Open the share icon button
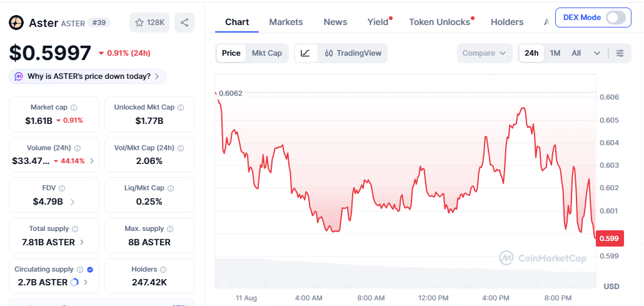 [184, 23]
